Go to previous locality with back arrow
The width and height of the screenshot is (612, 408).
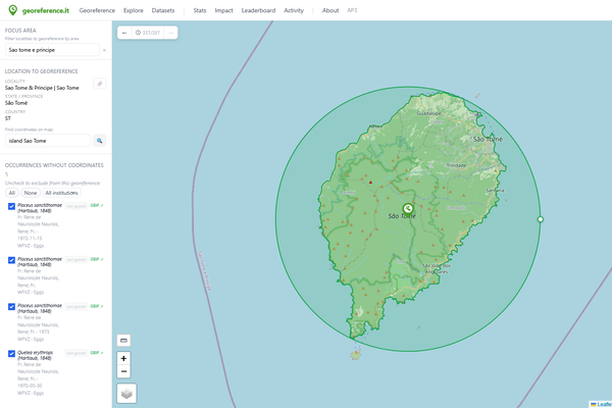(124, 33)
